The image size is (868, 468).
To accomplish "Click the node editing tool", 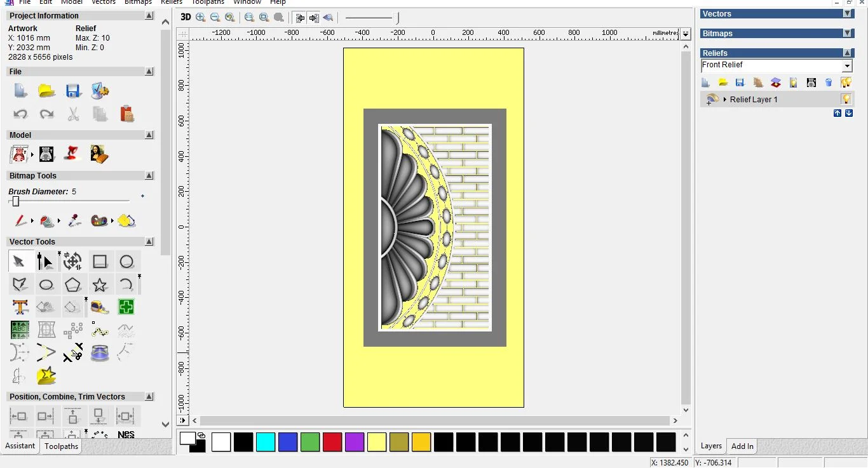I will click(45, 262).
